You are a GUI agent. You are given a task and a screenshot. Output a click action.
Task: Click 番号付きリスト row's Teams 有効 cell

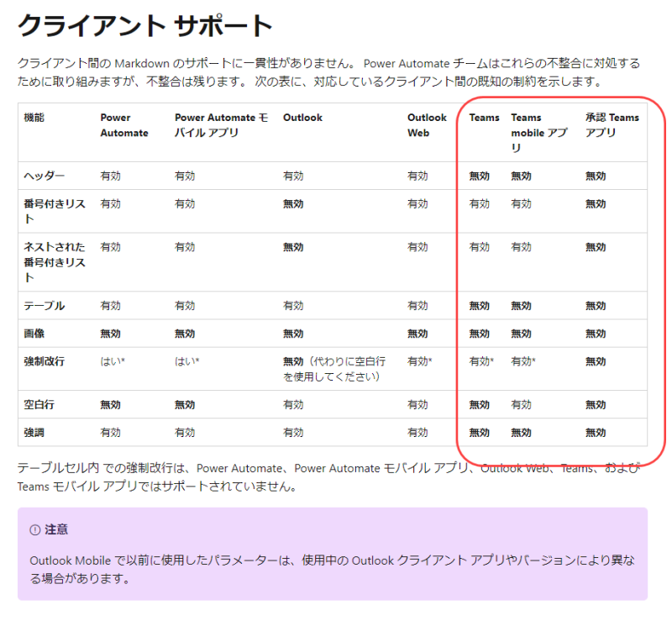pyautogui.click(x=479, y=203)
